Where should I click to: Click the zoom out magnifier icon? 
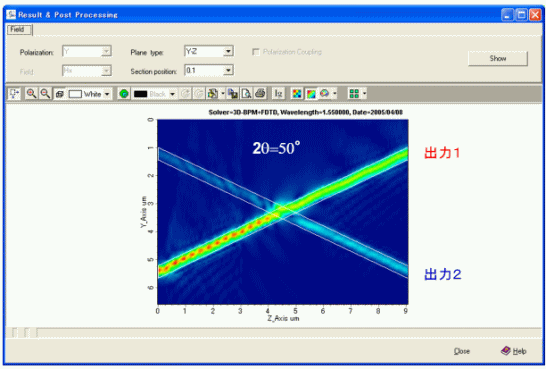pos(45,94)
